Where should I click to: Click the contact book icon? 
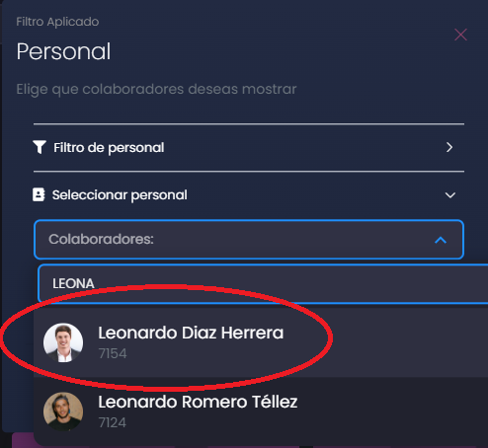(39, 194)
